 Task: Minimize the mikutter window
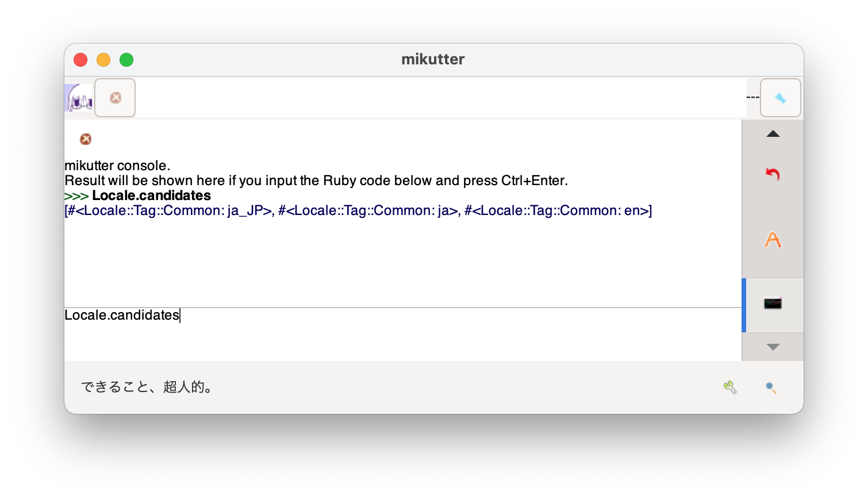pos(103,60)
